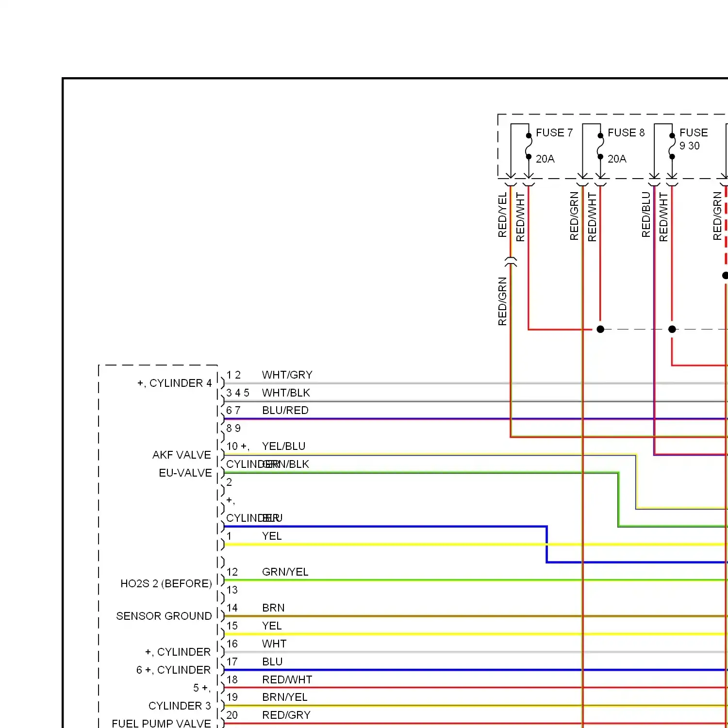Click the GRN/YEL label at pin 12
This screenshot has height=728, width=728.
pyautogui.click(x=285, y=572)
